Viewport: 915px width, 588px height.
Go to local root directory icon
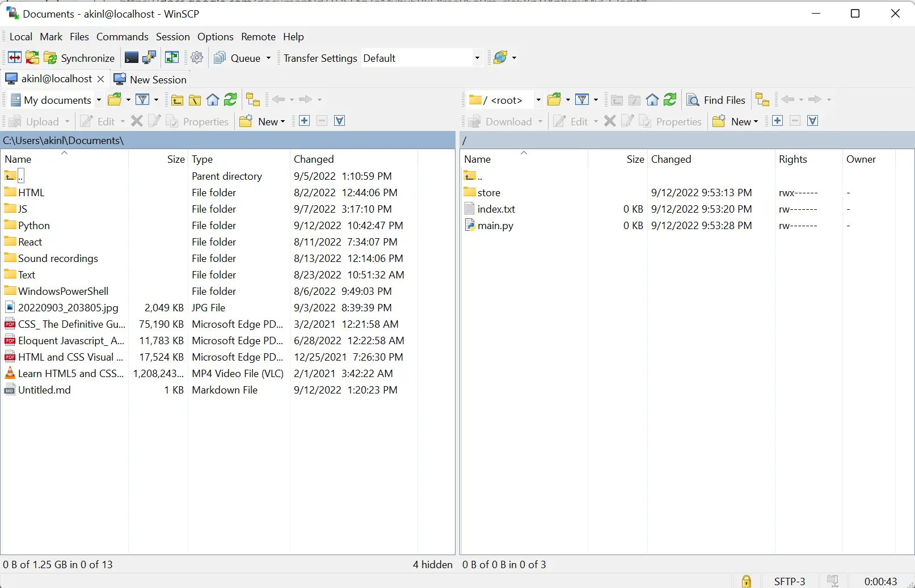coord(195,100)
